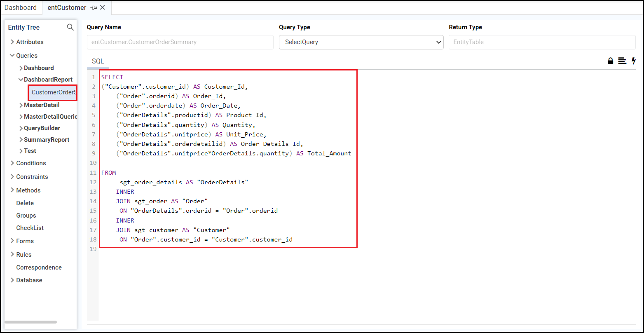
Task: Expand the MasterDetailQueries folder
Action: [21, 117]
